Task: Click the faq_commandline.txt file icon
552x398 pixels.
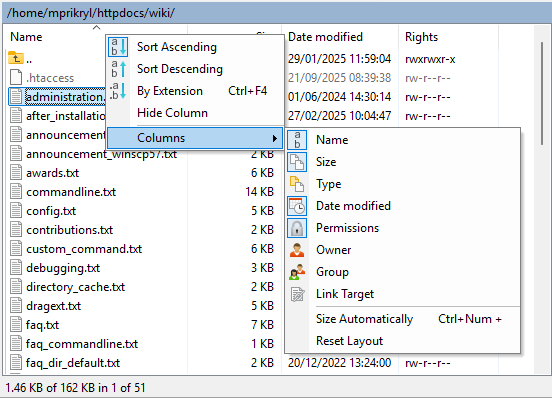Action: pos(16,343)
